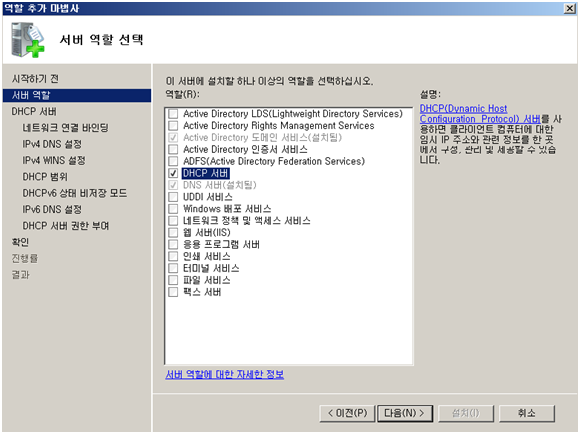The width and height of the screenshot is (580, 434).
Task: Check 응용 프로그램 서버 role
Action: [x=173, y=244]
